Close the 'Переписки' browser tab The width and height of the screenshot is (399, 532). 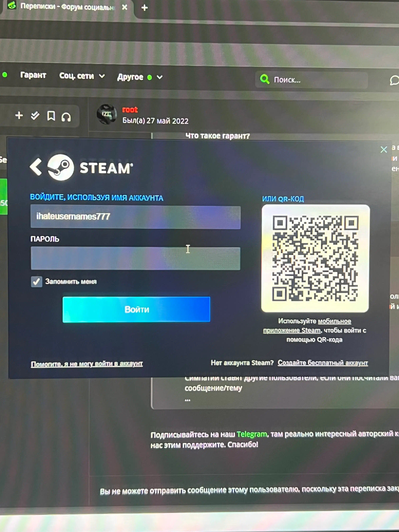125,7
